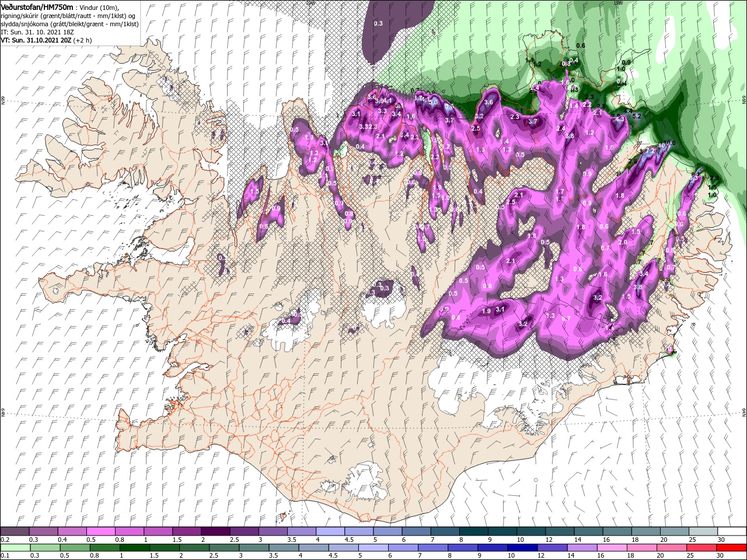747x560 pixels.
Task: Click the palest green 0.1 swatch in lower legend
Action: [x=15, y=548]
